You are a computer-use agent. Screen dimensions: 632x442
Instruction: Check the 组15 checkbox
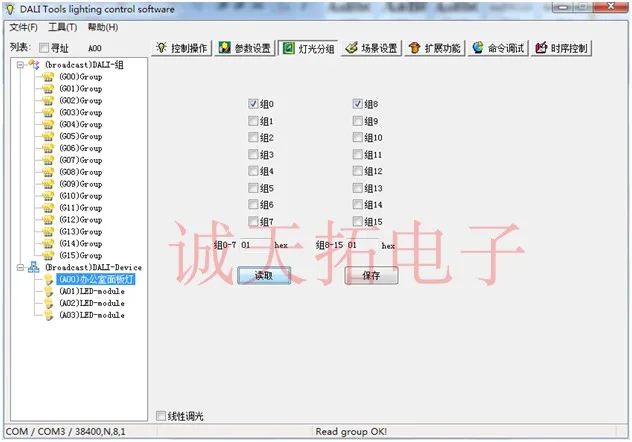(x=357, y=221)
